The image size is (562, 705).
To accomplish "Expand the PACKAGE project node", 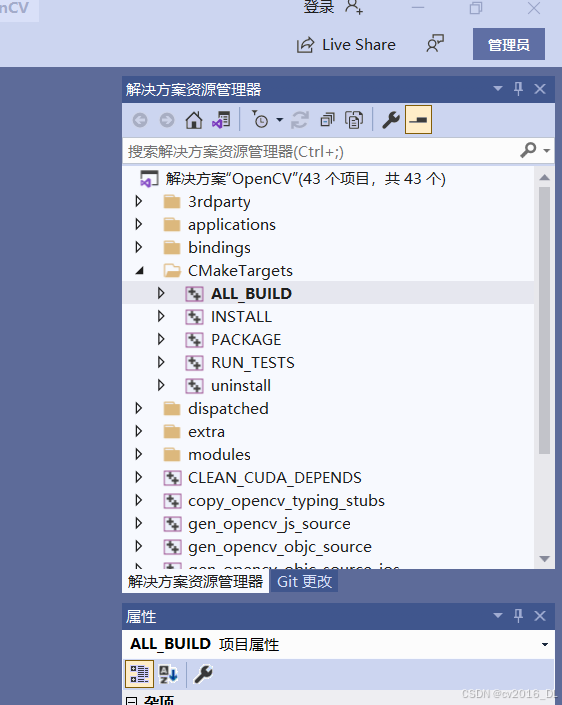I will [161, 339].
